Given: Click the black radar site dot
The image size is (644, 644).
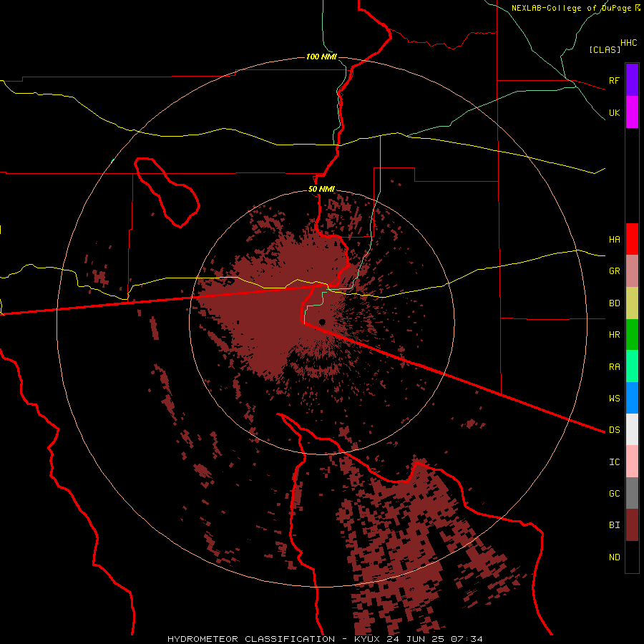Looking at the screenshot, I should click(x=322, y=322).
